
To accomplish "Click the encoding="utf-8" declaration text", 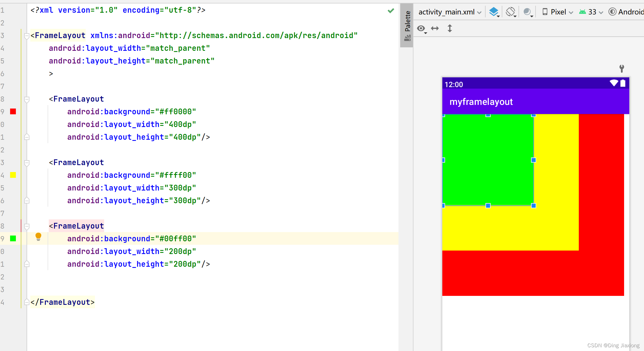I will coord(160,10).
